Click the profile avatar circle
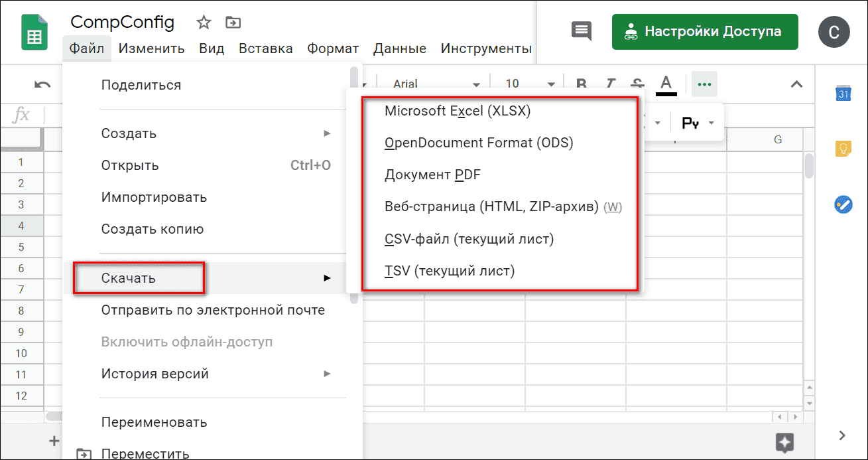Screen dimensions: 868x460 [834, 31]
